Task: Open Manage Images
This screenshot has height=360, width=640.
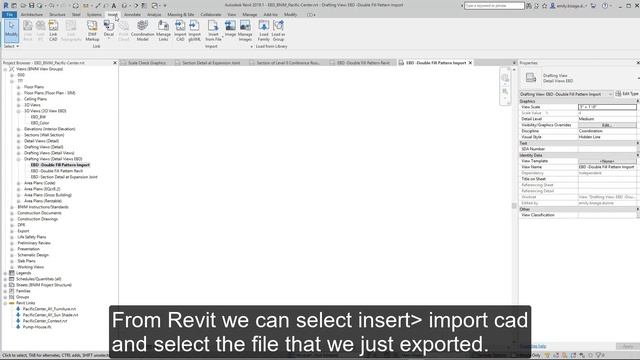Action: click(245, 31)
